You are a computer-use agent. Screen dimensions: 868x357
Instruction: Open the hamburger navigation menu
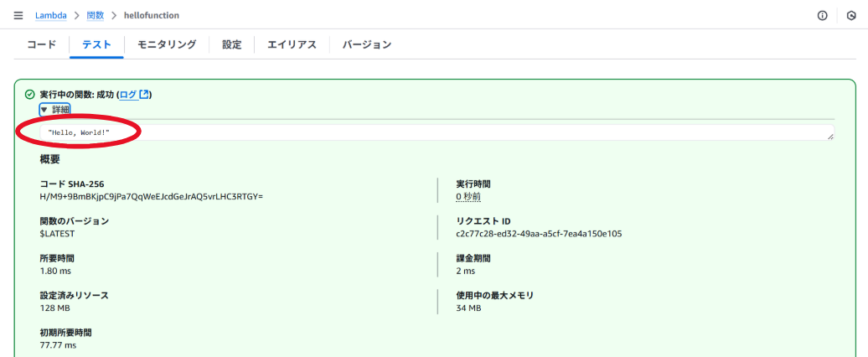click(18, 15)
